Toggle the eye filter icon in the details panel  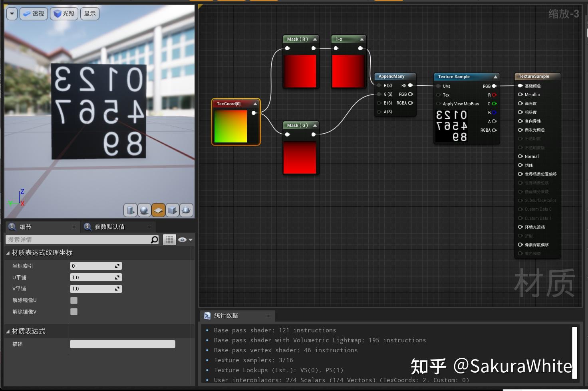(x=182, y=239)
